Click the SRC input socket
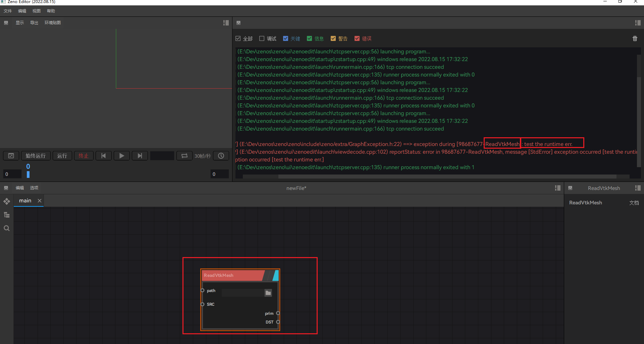Image resolution: width=644 pixels, height=344 pixels. [203, 304]
